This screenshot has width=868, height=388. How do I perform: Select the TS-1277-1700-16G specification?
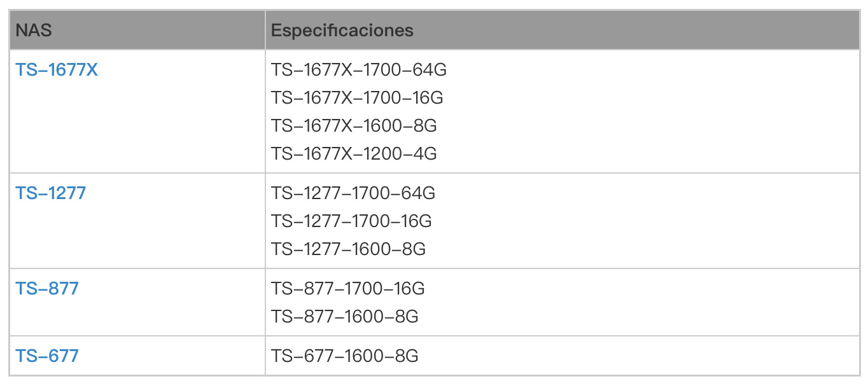pyautogui.click(x=351, y=221)
